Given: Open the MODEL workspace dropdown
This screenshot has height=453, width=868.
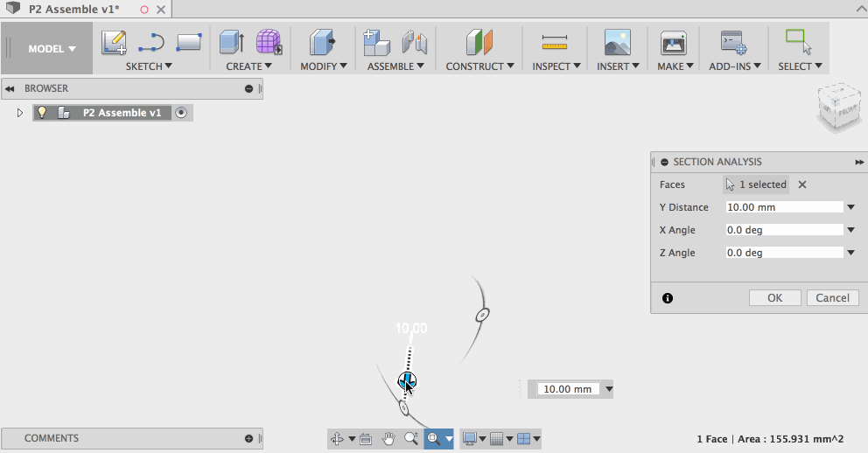Looking at the screenshot, I should pos(52,49).
